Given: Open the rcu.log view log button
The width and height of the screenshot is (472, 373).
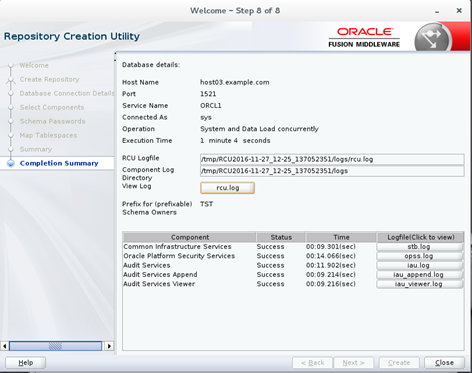Looking at the screenshot, I should (x=227, y=188).
